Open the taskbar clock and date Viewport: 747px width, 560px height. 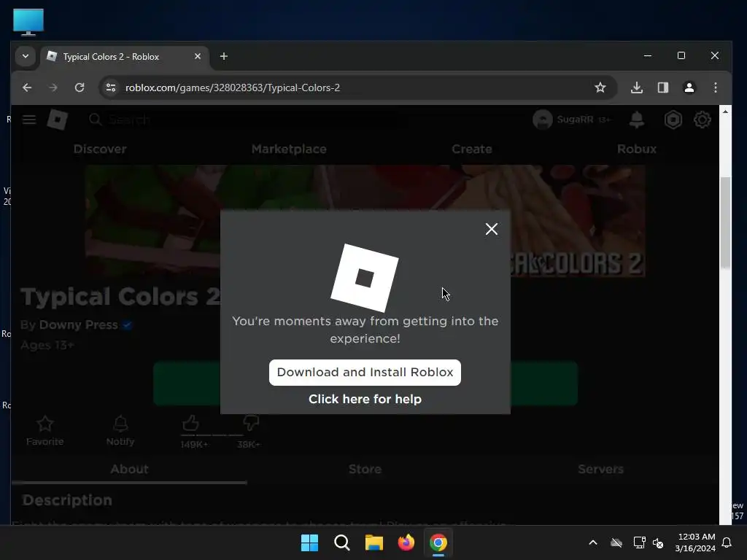(695, 542)
